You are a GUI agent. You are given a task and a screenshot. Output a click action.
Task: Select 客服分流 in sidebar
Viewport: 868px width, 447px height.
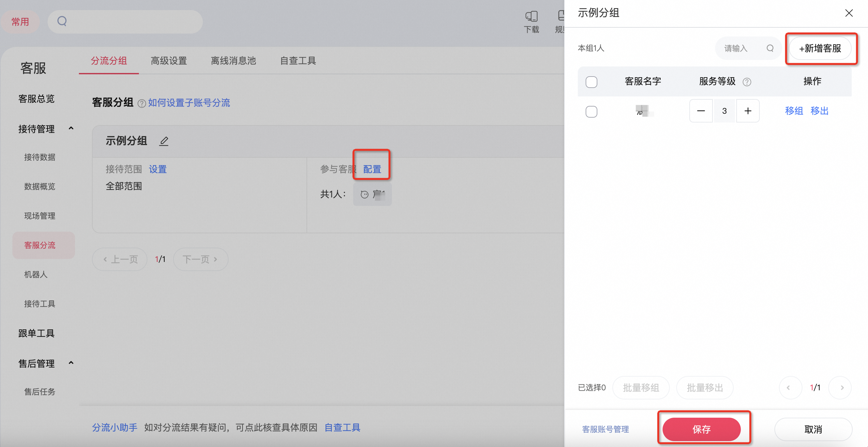43,245
